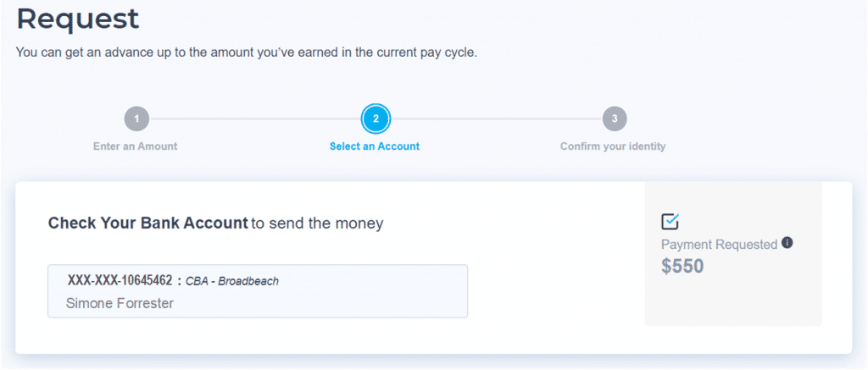Click progress line between steps 1 and 2

tap(254, 119)
